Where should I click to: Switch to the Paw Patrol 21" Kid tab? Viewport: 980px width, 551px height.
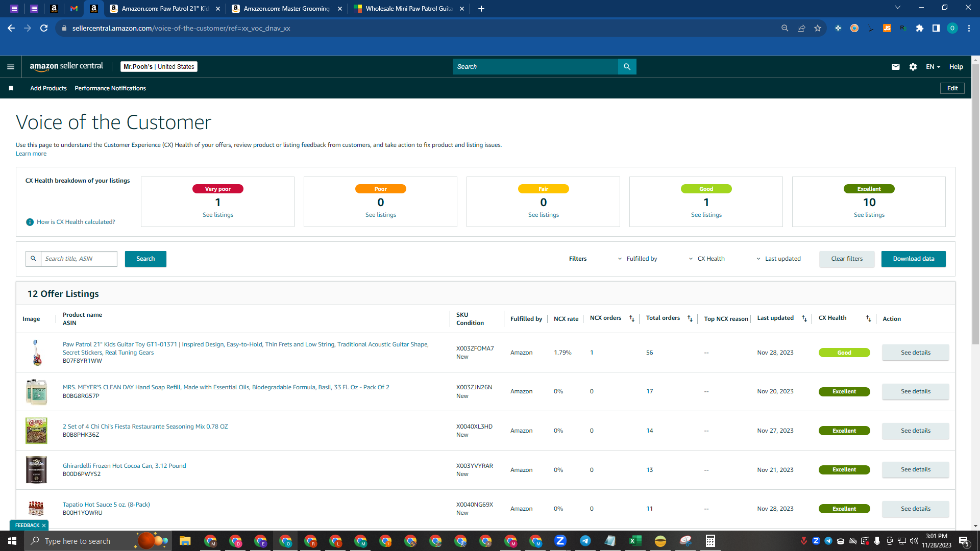pos(165,9)
